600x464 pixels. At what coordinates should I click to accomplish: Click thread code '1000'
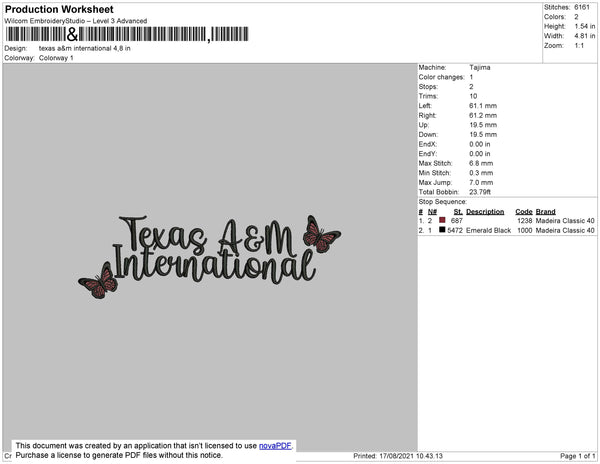pyautogui.click(x=525, y=230)
